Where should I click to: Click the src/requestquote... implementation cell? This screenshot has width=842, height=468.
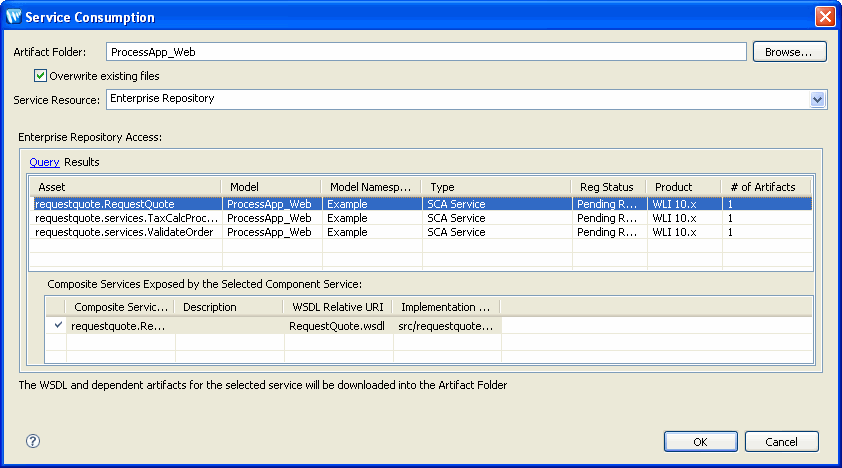pyautogui.click(x=446, y=326)
